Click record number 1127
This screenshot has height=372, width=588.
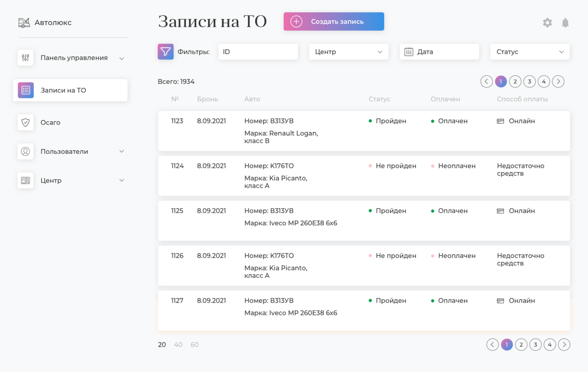pos(177,301)
